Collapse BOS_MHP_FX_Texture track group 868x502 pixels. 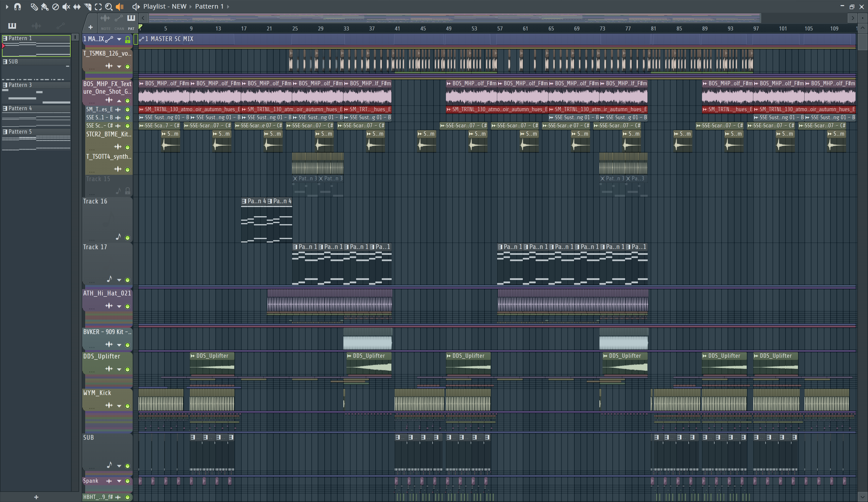[119, 101]
